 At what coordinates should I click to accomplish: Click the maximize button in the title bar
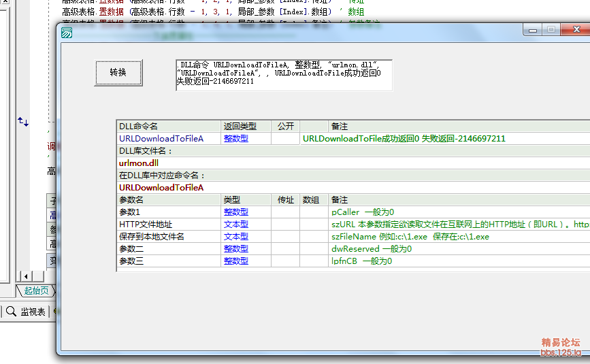click(551, 30)
